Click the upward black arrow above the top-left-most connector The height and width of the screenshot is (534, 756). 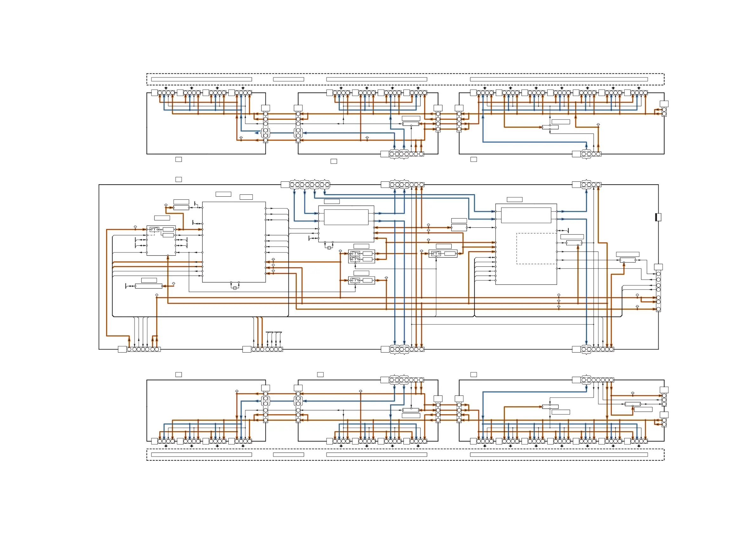pos(166,88)
